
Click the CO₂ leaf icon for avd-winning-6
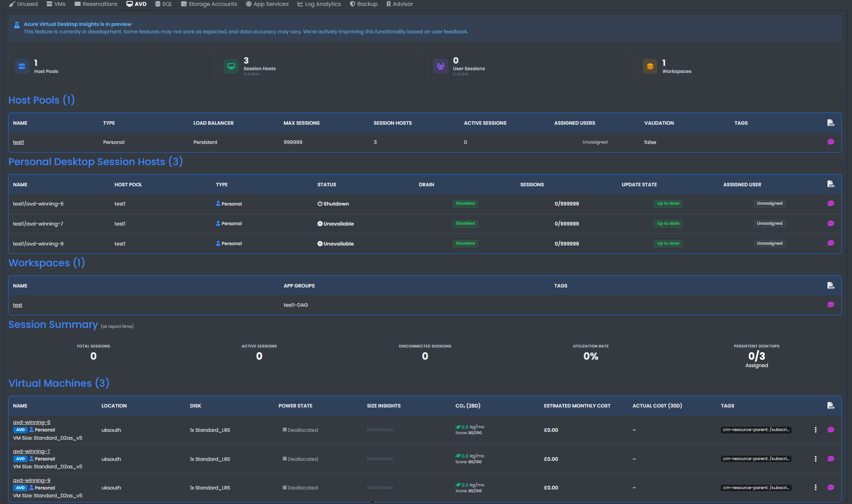point(458,427)
